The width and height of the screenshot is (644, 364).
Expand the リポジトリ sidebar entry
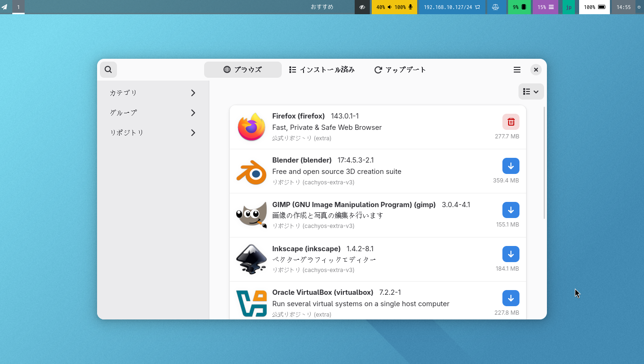click(x=153, y=133)
